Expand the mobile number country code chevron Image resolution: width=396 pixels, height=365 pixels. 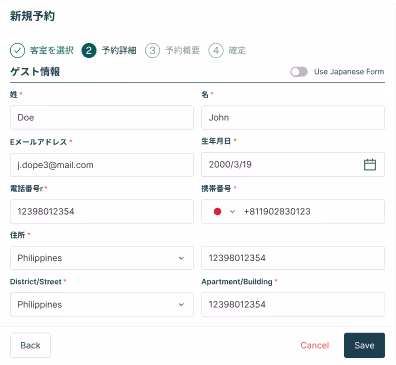click(x=232, y=212)
